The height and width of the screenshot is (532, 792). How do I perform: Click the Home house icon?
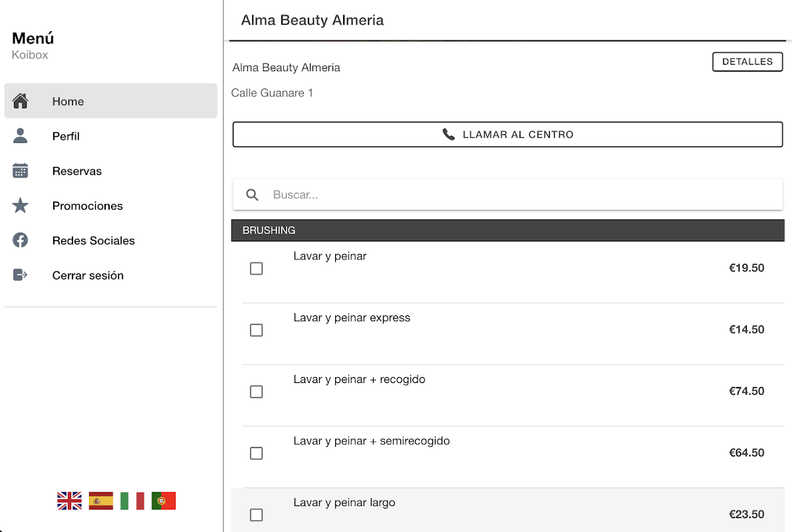tap(20, 101)
